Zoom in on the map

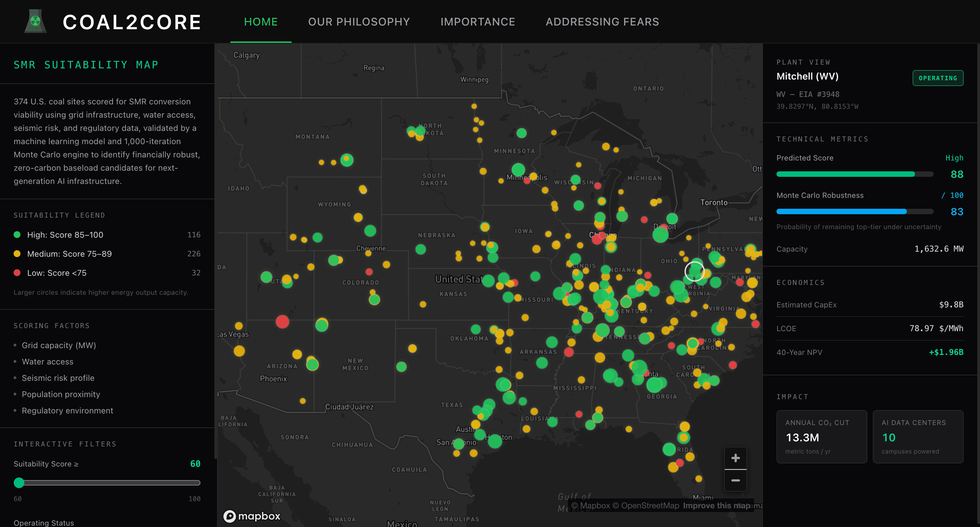(735, 458)
